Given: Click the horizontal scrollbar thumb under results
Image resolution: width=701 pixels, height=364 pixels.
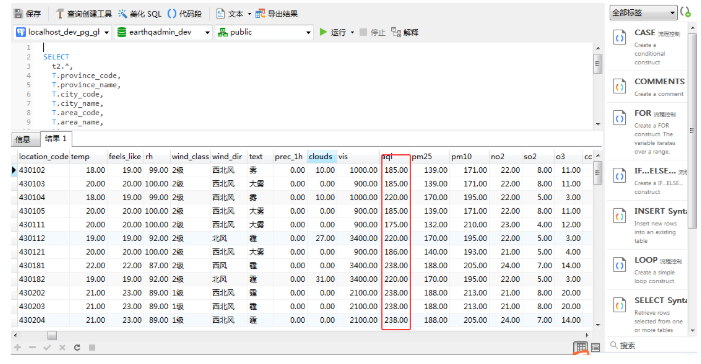Looking at the screenshot, I should click(52, 335).
